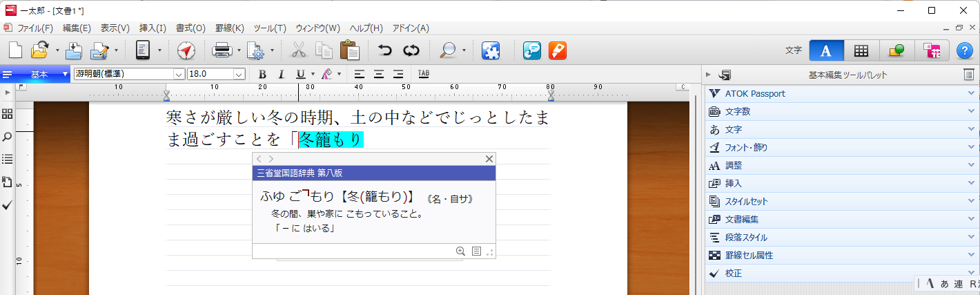980x295 pixels.
Task: Copy selection with the two-pages icon
Action: click(x=324, y=50)
